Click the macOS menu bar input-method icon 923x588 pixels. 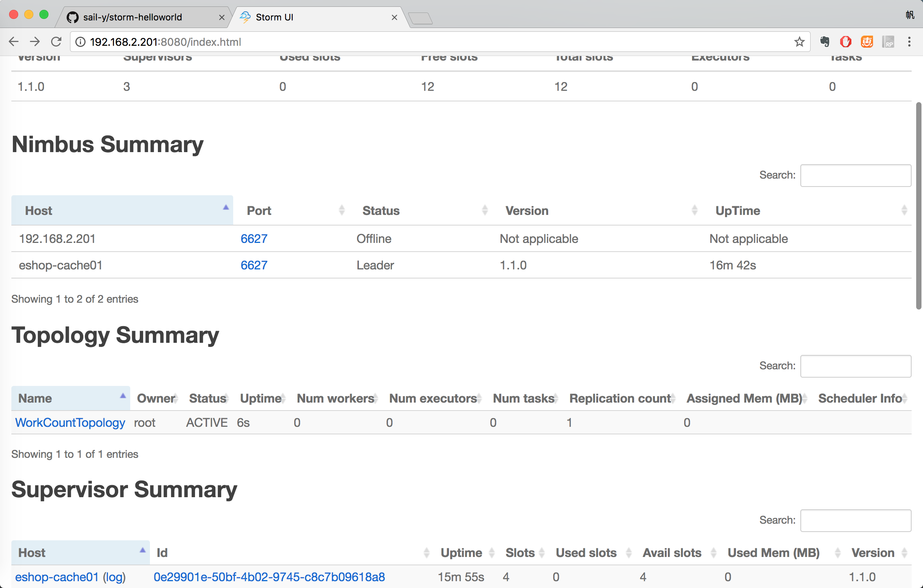pyautogui.click(x=910, y=15)
